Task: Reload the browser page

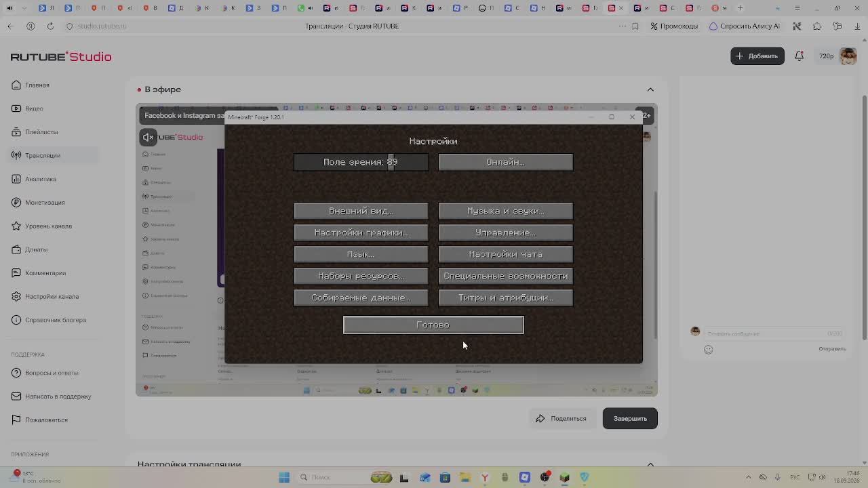Action: (x=50, y=26)
